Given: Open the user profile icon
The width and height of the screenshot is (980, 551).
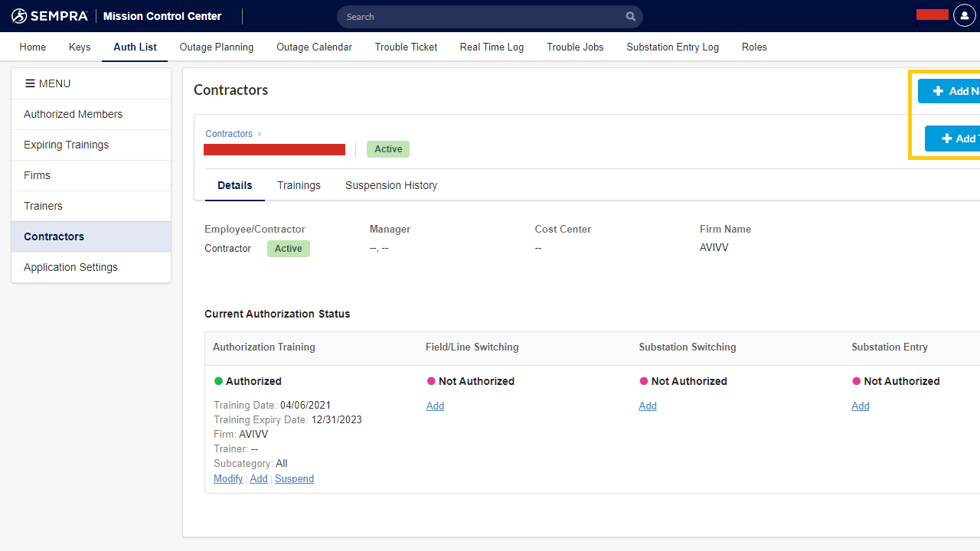Looking at the screenshot, I should [964, 16].
